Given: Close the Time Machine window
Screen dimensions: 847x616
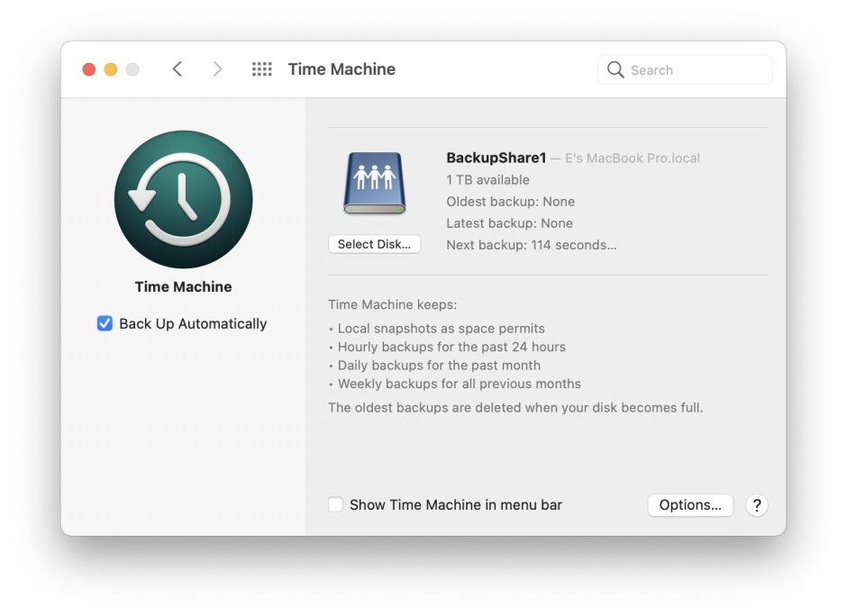Looking at the screenshot, I should 89,69.
